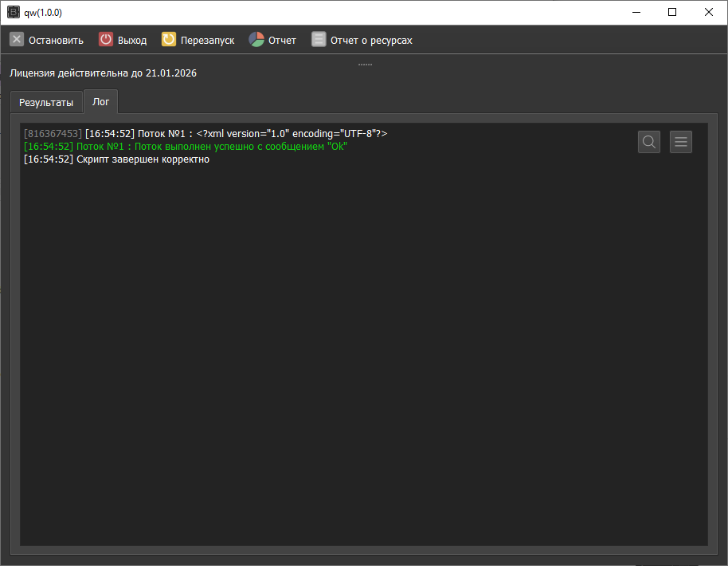Click the yellow Restart arrow icon
This screenshot has height=566, width=728.
click(169, 40)
